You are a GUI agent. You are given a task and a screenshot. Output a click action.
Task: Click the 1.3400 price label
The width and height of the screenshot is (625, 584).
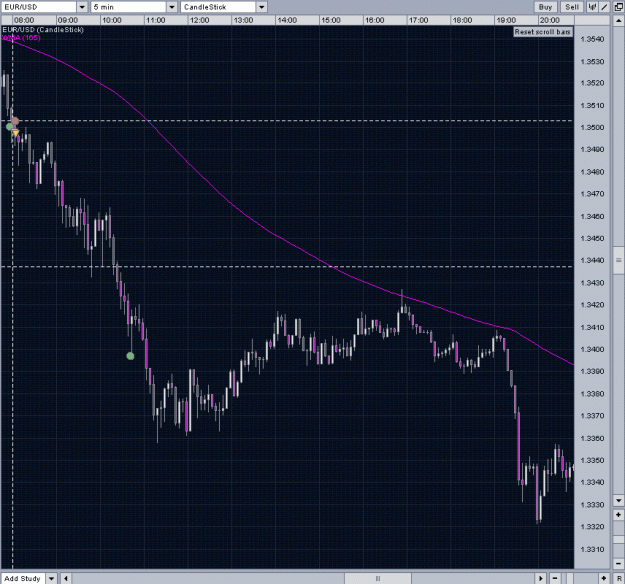point(592,349)
